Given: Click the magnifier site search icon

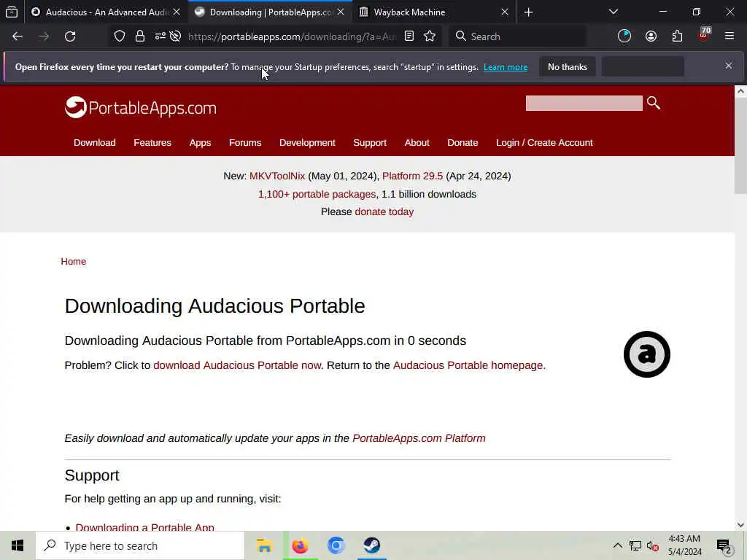Looking at the screenshot, I should (x=653, y=102).
